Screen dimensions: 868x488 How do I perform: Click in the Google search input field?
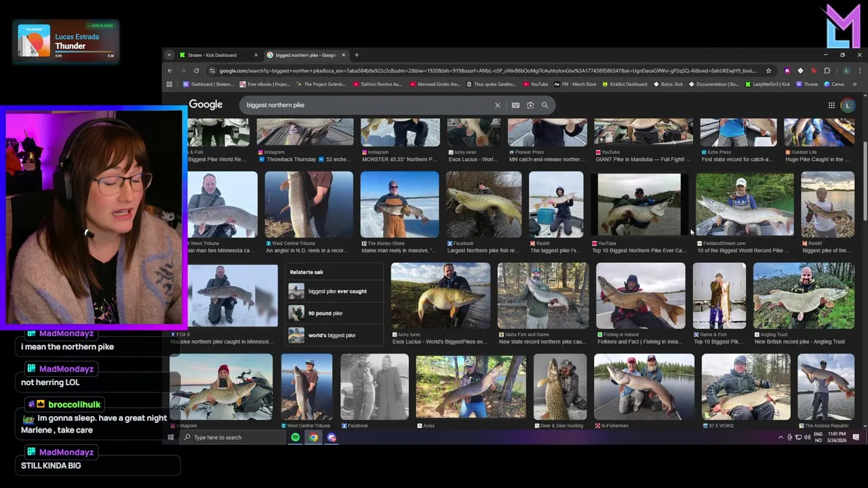[366, 105]
